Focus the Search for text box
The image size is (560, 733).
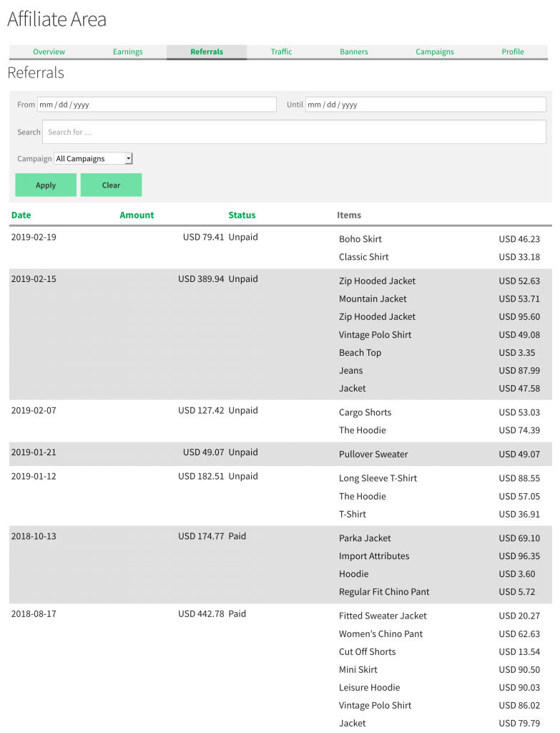click(x=294, y=132)
